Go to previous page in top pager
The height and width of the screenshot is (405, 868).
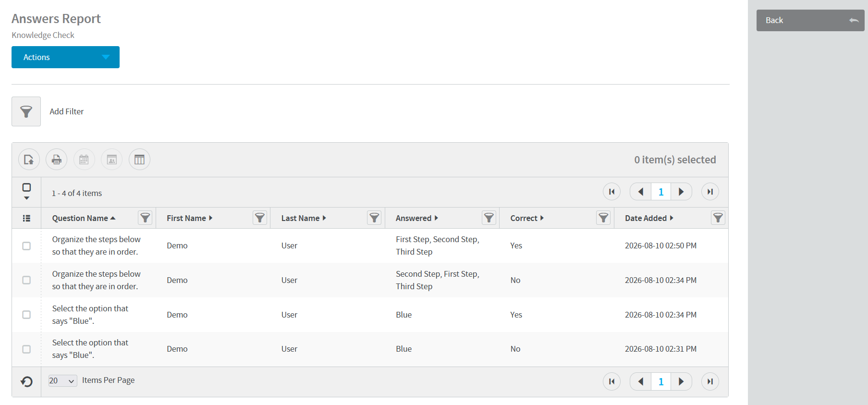[x=640, y=192]
